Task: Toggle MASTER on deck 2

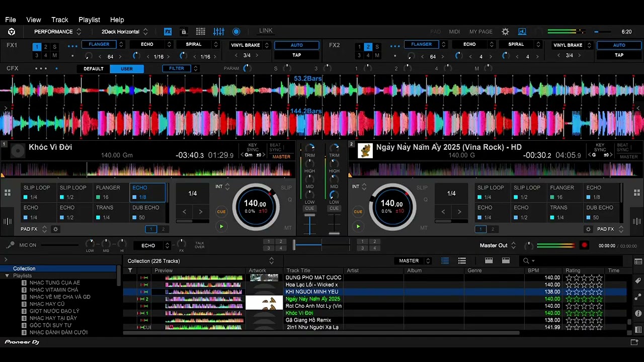Action: pos(629,157)
